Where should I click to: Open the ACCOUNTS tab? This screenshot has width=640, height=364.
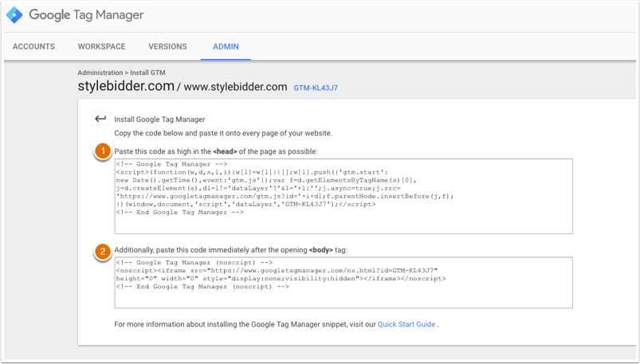coord(33,46)
